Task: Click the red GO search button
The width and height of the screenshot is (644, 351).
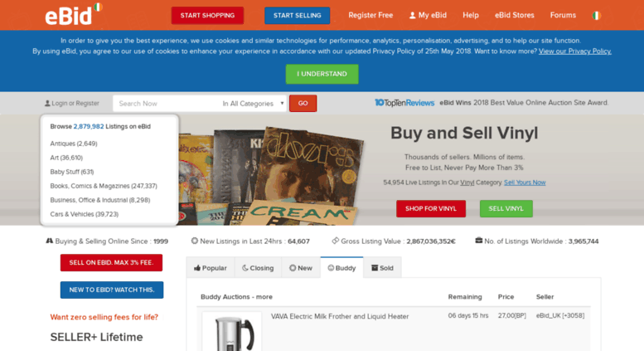Action: (303, 103)
